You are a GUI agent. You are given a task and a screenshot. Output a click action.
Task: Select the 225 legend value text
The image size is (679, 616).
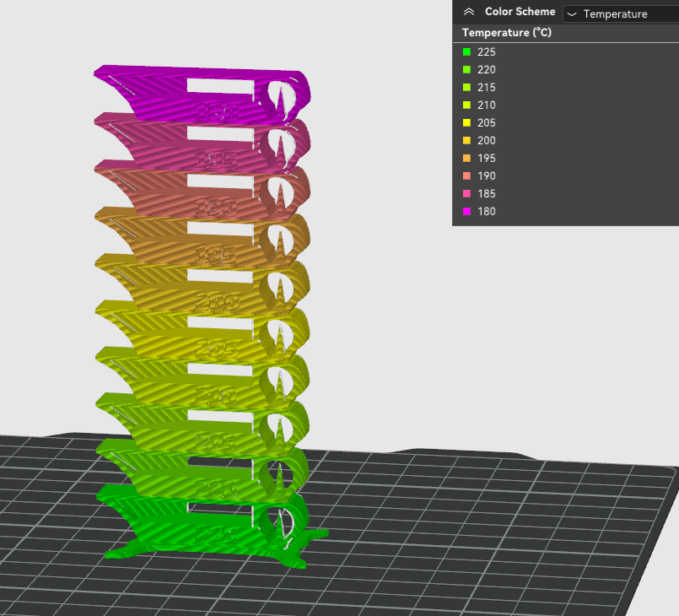point(487,52)
